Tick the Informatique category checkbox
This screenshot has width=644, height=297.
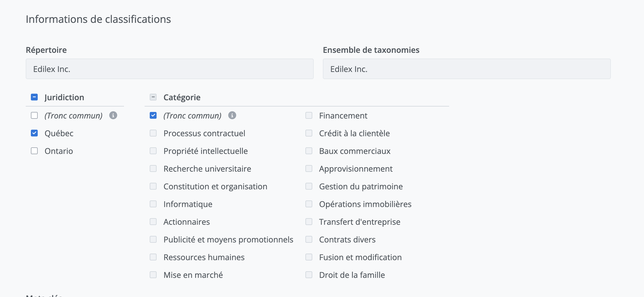pyautogui.click(x=153, y=204)
